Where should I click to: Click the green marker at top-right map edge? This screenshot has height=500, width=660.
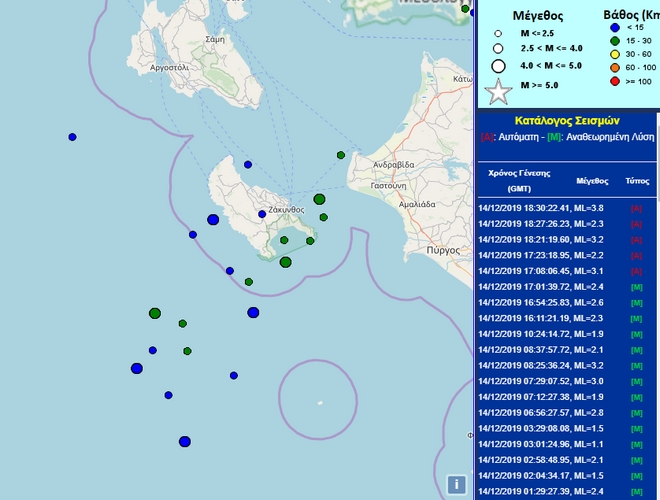point(466,9)
